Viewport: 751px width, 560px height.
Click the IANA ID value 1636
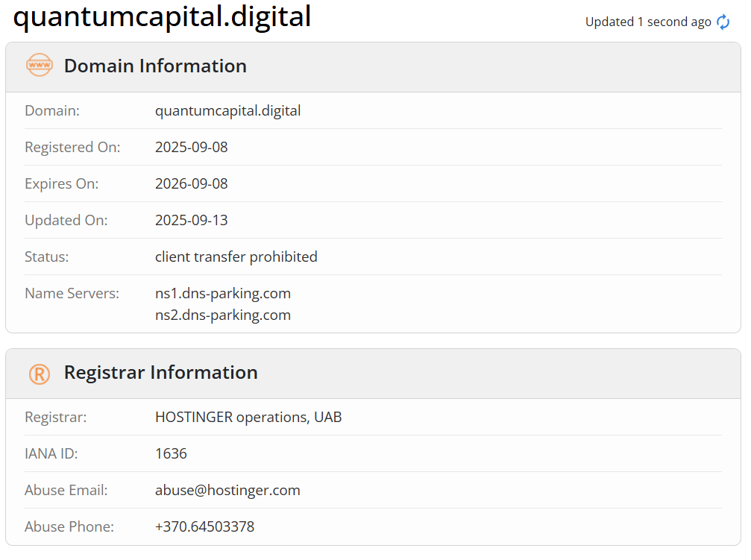click(171, 454)
